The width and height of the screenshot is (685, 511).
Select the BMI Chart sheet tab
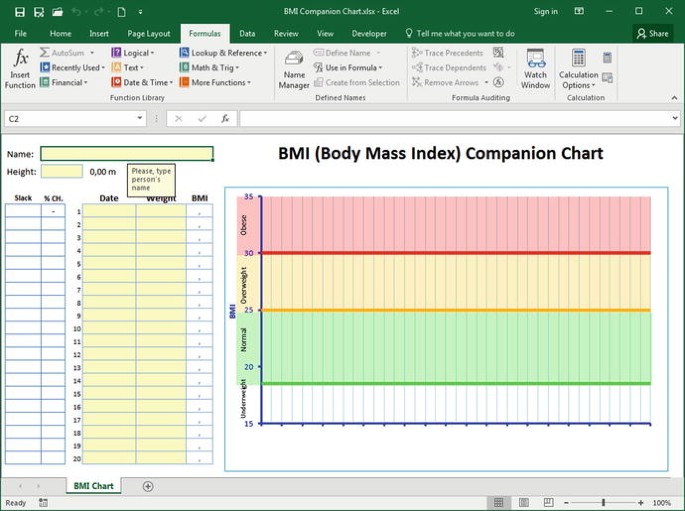[x=93, y=486]
